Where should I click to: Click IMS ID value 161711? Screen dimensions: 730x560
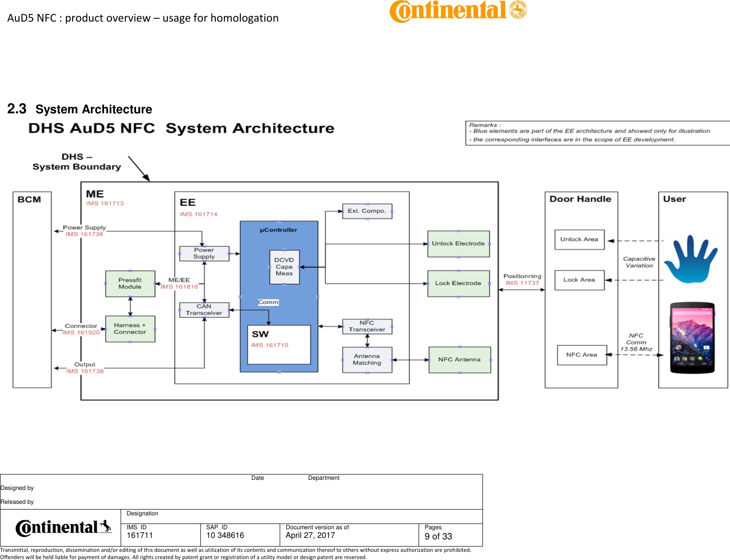point(140,536)
